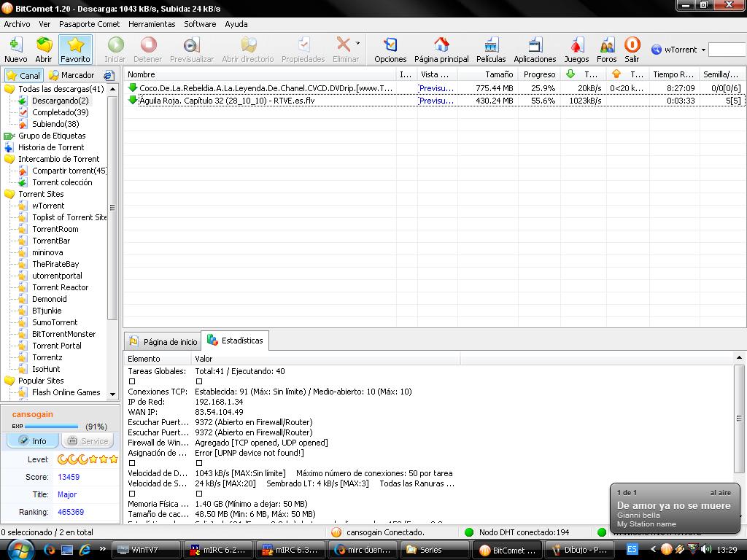Sort list by Tamaño column header
The height and width of the screenshot is (560, 747).
pos(487,74)
